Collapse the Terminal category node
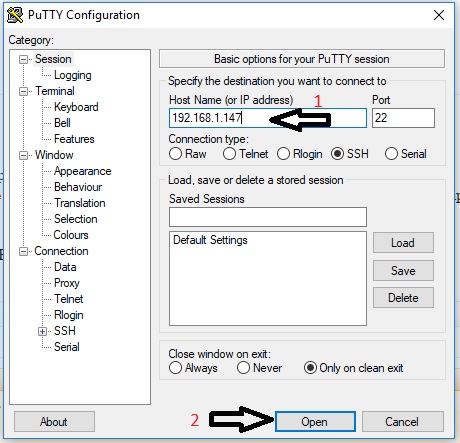460x443 pixels. coord(23,91)
